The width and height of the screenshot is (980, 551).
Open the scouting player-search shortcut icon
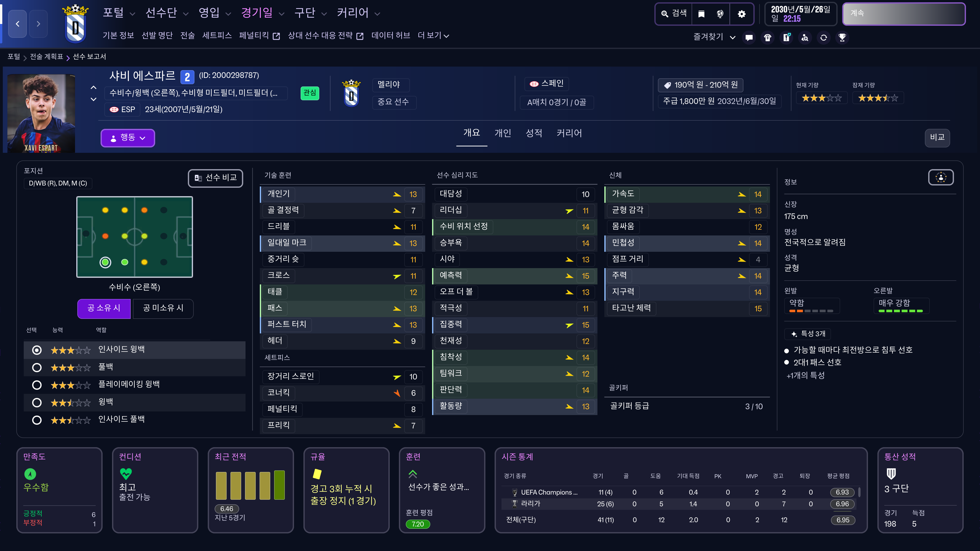805,38
